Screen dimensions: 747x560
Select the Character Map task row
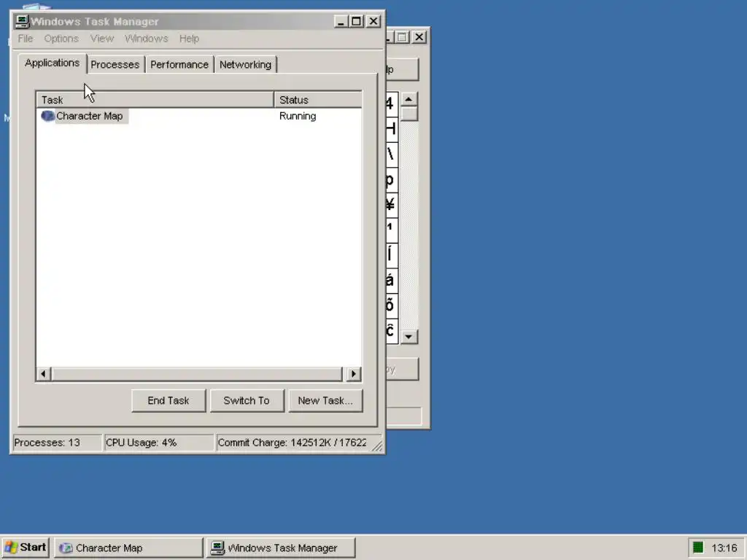(198, 116)
